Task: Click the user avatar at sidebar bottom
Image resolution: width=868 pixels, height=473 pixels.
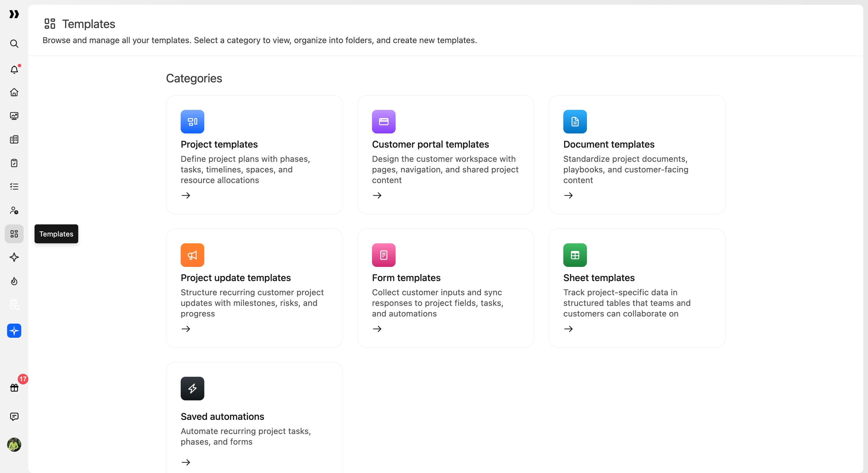Action: (14, 445)
